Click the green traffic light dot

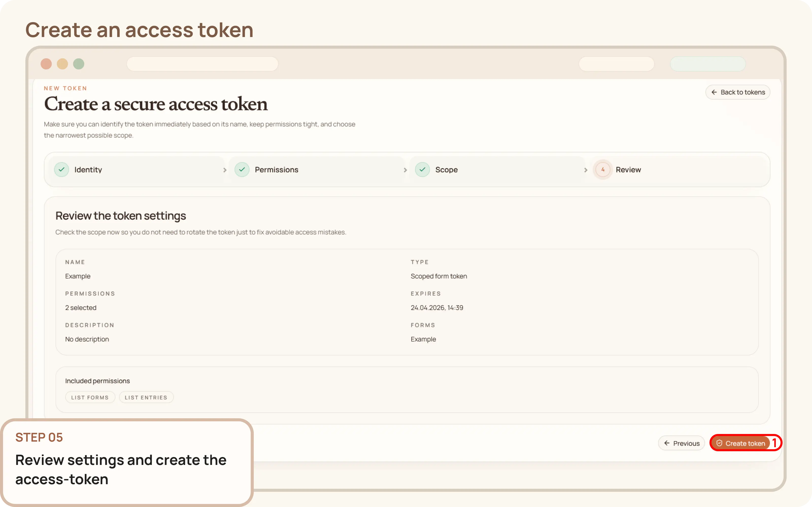click(79, 64)
